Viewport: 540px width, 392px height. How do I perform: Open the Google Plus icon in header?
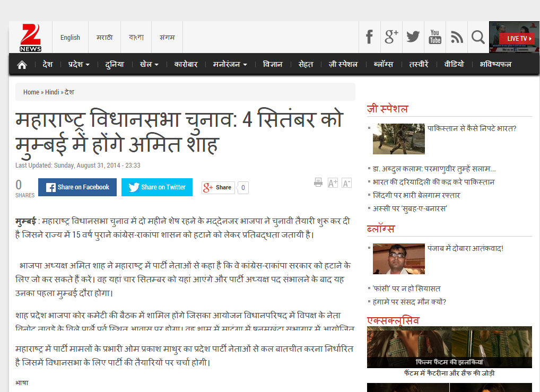click(391, 37)
